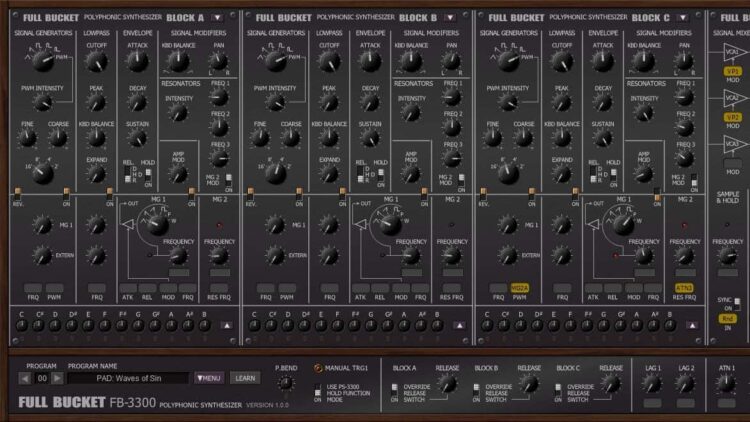Click Block A MG1 output amplifier triangle

pos(128,223)
